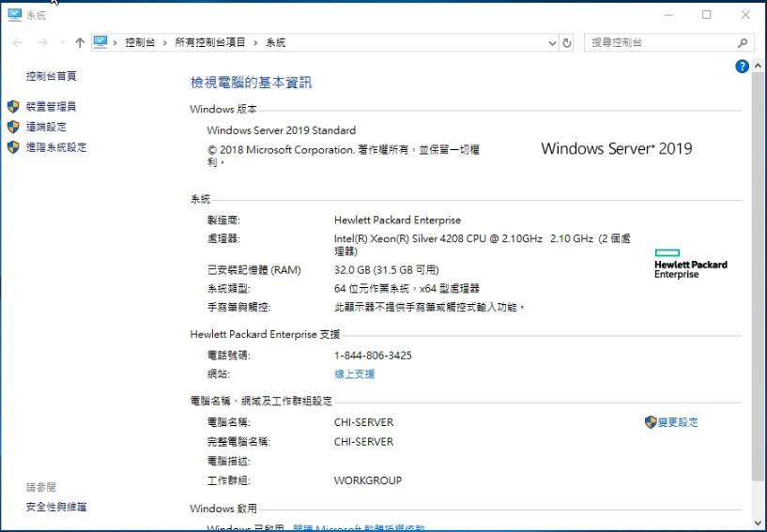
Task: Open the recent locations dropdown arrow
Action: click(x=62, y=43)
